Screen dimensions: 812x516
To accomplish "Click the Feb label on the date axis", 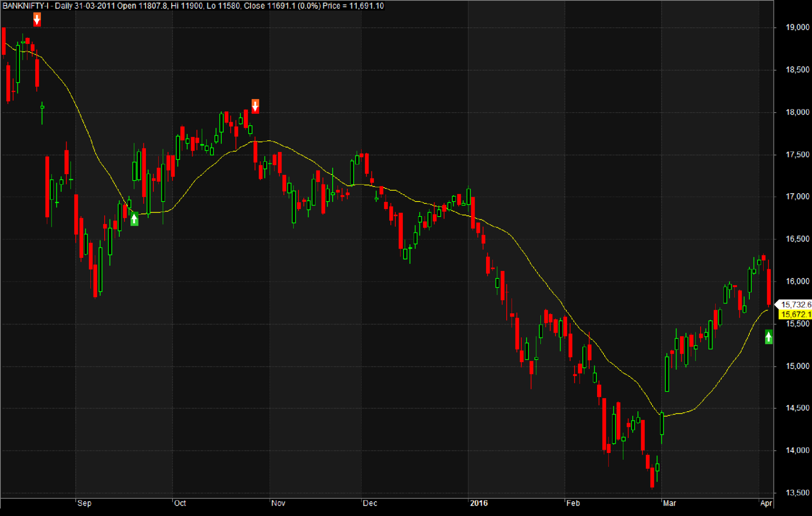I will tap(574, 503).
